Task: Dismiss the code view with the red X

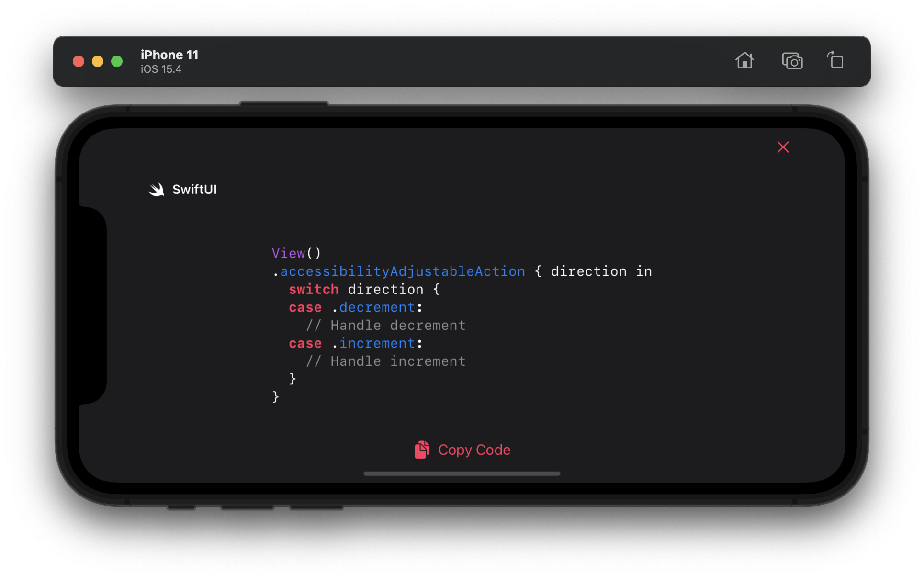Action: pyautogui.click(x=783, y=147)
